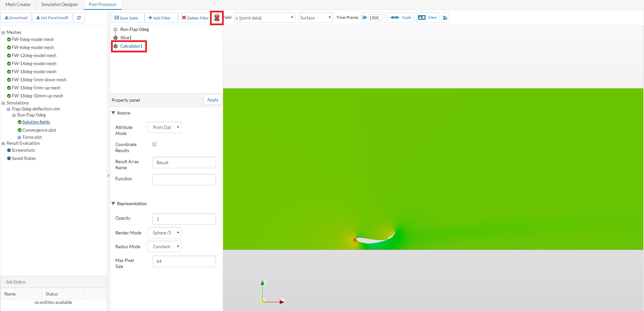Click the blue dot icon of Screenshots
644x311 pixels.
[9, 150]
